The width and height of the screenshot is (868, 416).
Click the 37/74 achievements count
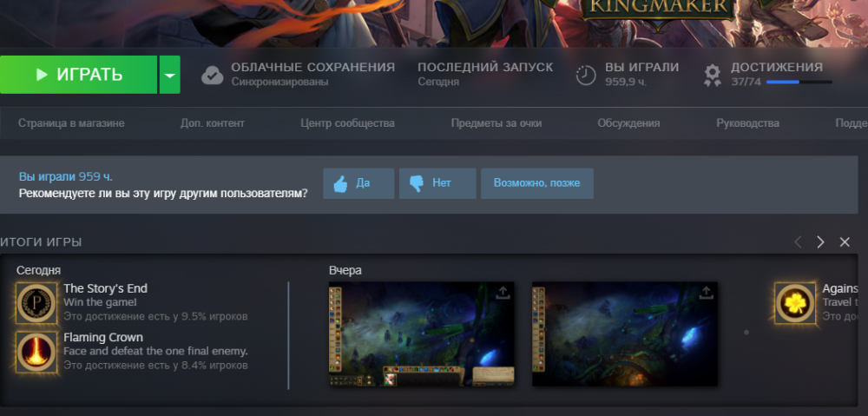[x=746, y=82]
